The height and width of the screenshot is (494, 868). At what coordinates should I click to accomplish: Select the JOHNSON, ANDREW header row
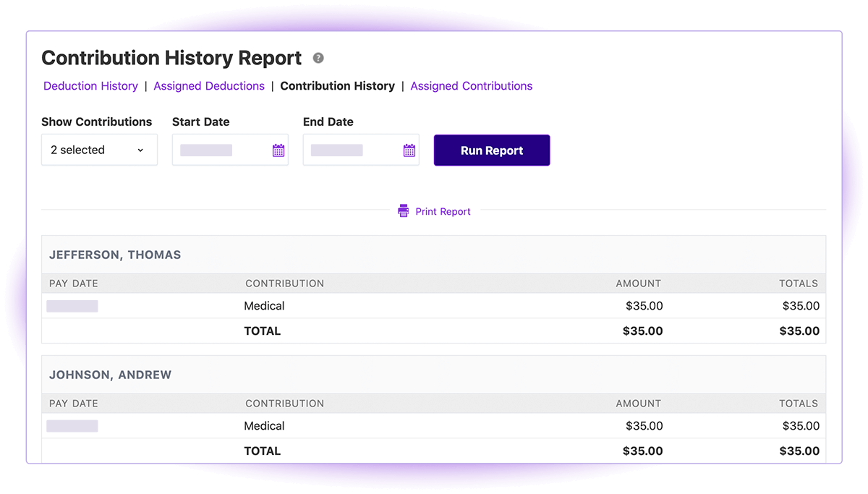434,375
